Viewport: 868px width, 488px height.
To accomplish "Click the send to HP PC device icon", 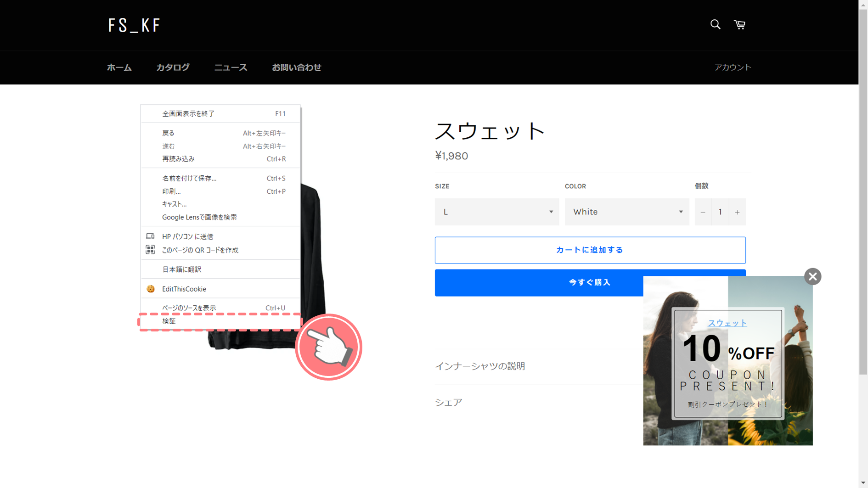I will [x=150, y=236].
